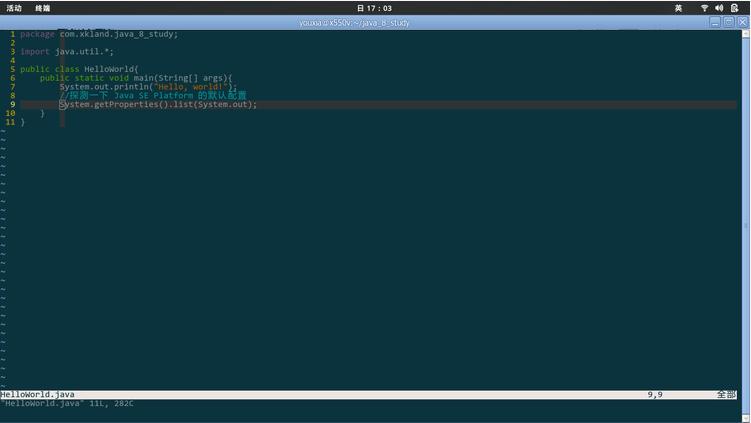Click System.getProperties().list on line 9
This screenshot has height=423, width=751.
point(126,104)
